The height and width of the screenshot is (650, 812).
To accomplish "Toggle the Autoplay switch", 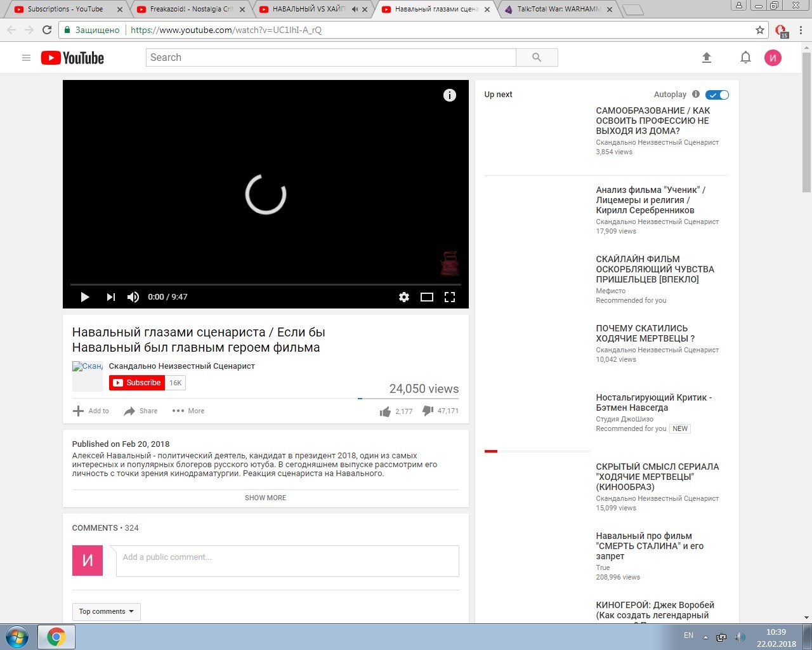I will coord(717,95).
